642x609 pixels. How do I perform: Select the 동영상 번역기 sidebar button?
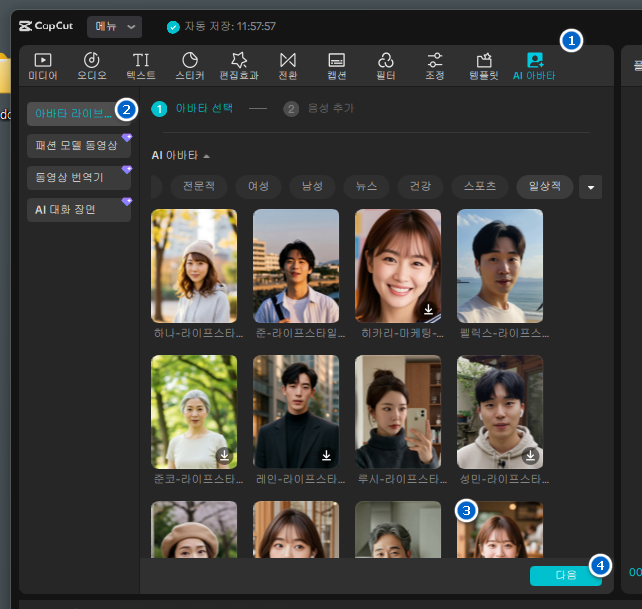(78, 178)
